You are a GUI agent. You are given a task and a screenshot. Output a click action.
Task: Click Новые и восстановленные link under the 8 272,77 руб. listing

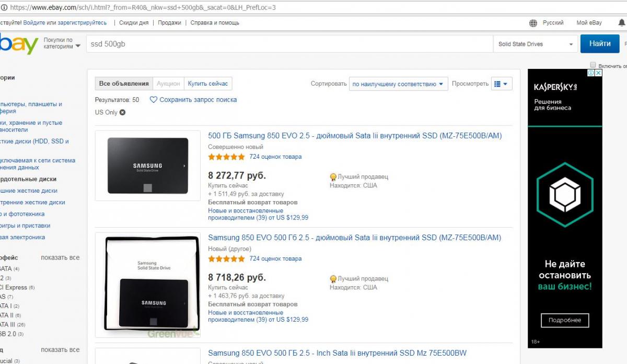(258, 214)
